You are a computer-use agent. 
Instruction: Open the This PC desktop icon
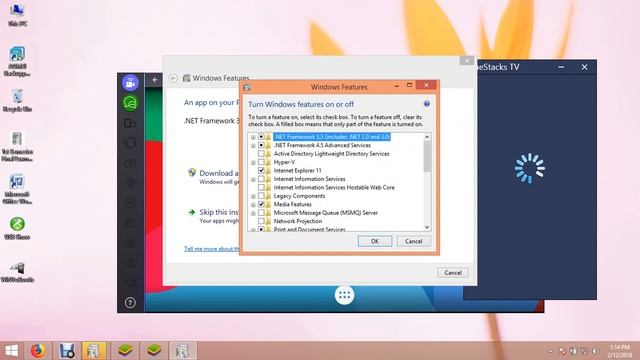[17, 16]
